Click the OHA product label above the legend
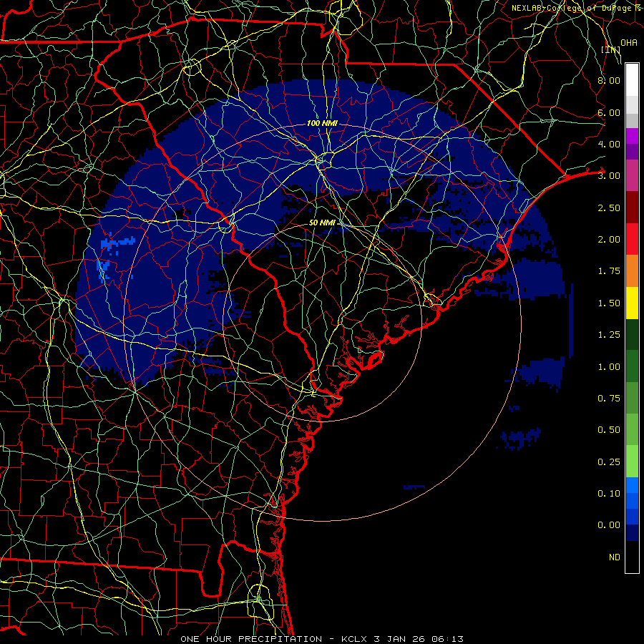644x644 pixels. click(x=629, y=42)
